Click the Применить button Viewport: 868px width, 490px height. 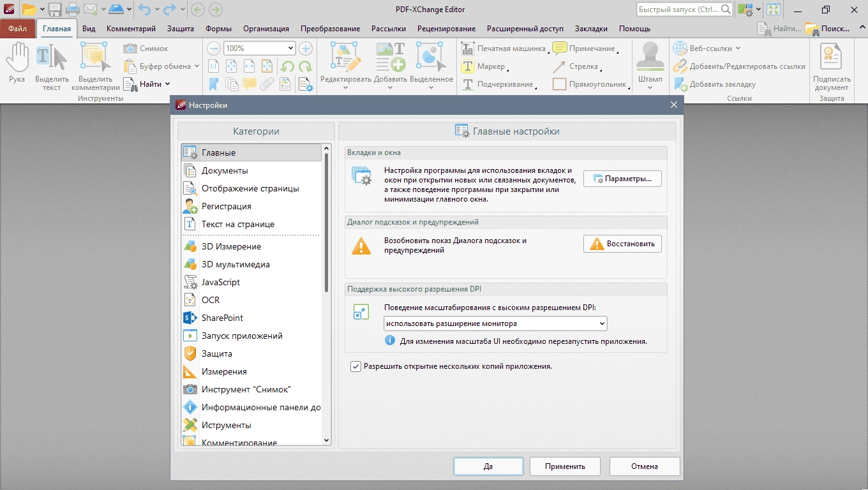pos(565,466)
